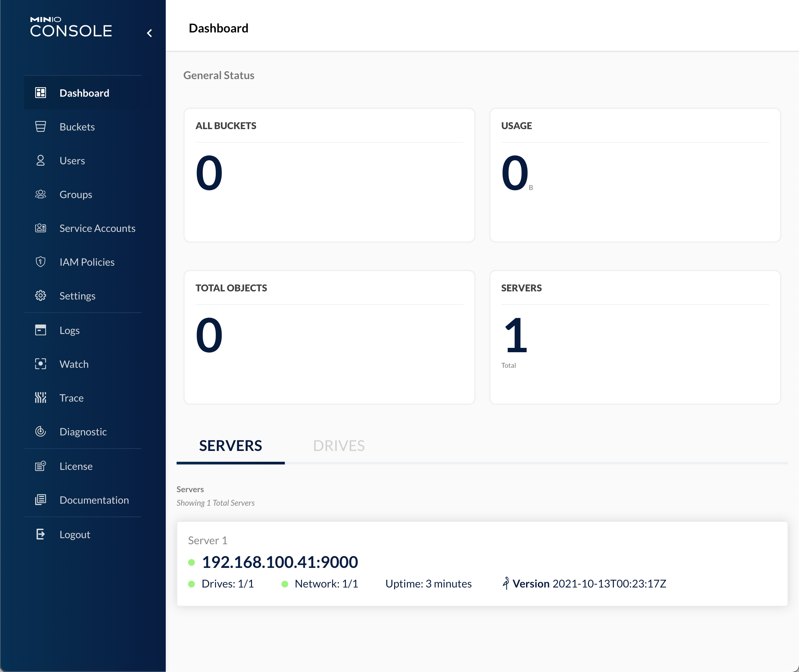Click the Logs window icon
Viewport: 799px width, 672px height.
click(x=40, y=330)
